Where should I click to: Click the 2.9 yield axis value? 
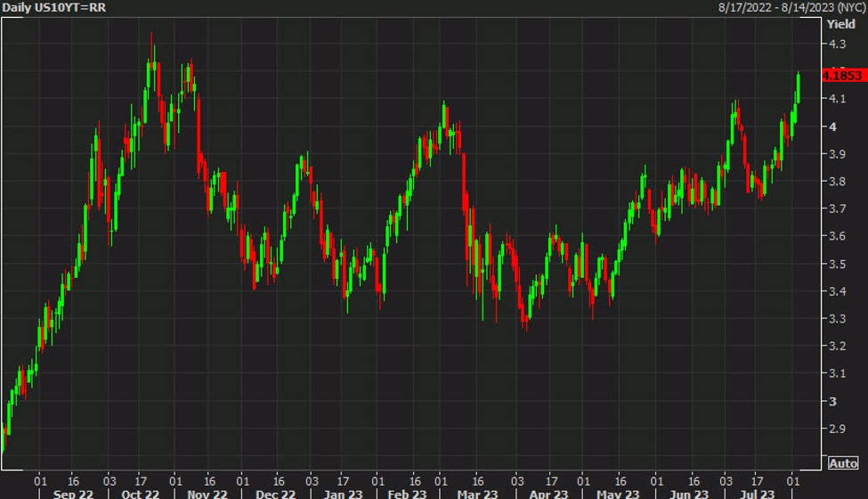point(837,429)
